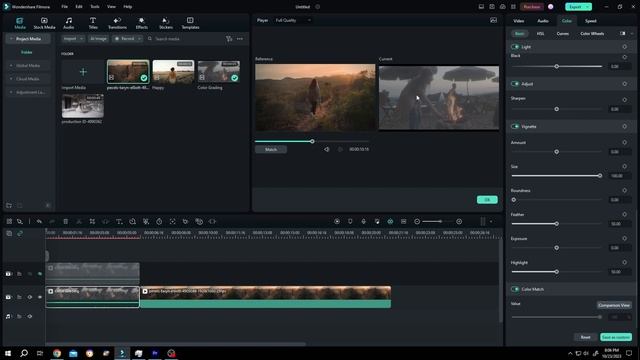
Task: Click the Match button
Action: click(x=271, y=149)
